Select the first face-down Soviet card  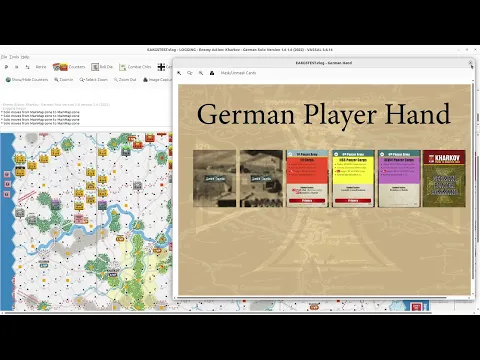point(215,179)
